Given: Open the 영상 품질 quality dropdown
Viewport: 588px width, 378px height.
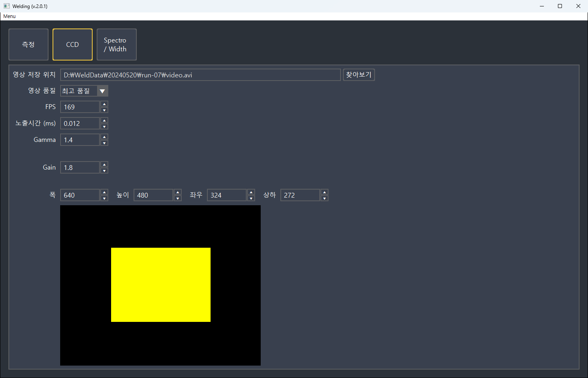Looking at the screenshot, I should click(x=84, y=91).
